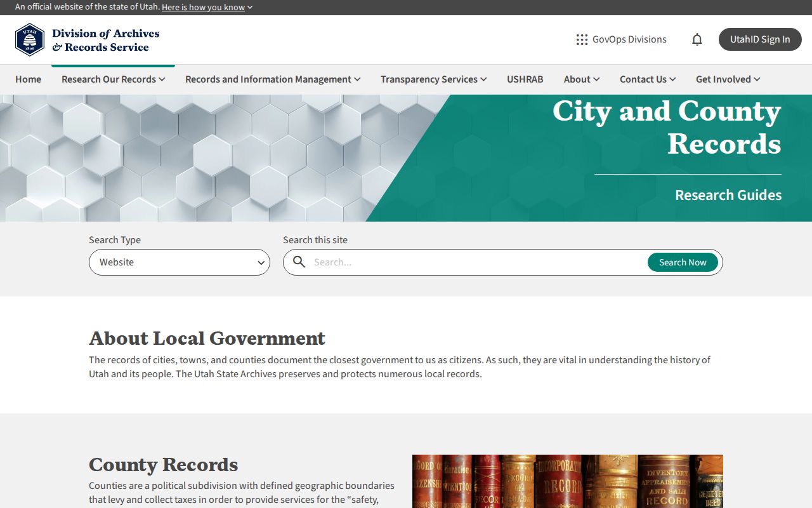Click the "Research Guides" banner text
Image resolution: width=812 pixels, height=508 pixels.
coord(728,195)
